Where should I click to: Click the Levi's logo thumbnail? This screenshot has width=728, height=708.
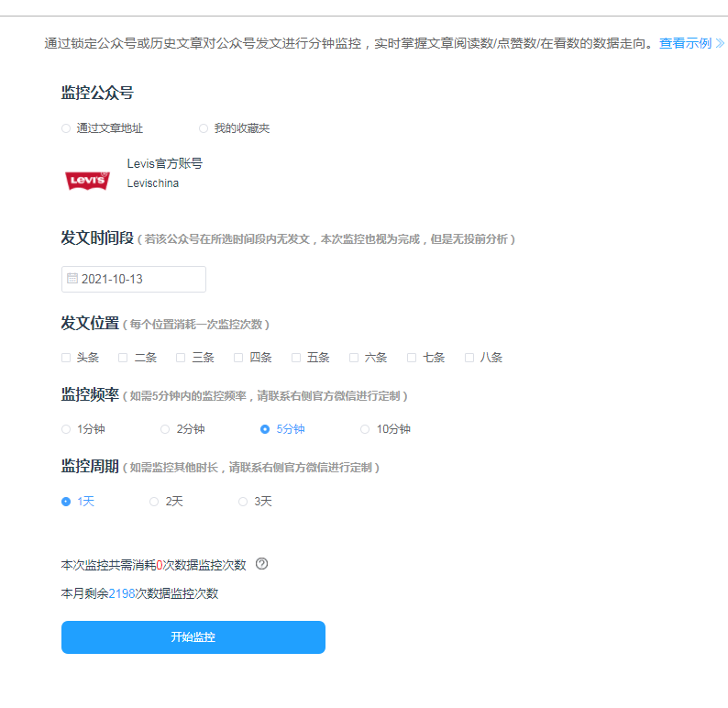click(x=87, y=181)
